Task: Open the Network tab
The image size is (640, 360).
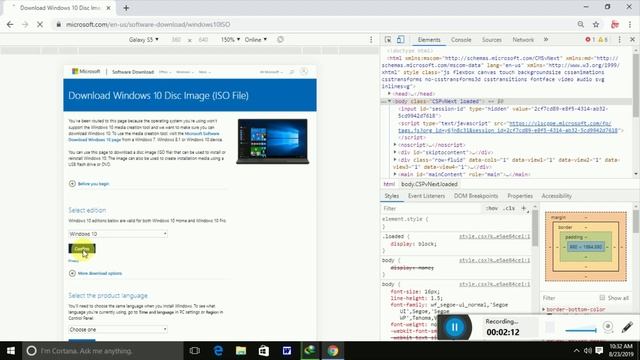Action: click(x=523, y=40)
